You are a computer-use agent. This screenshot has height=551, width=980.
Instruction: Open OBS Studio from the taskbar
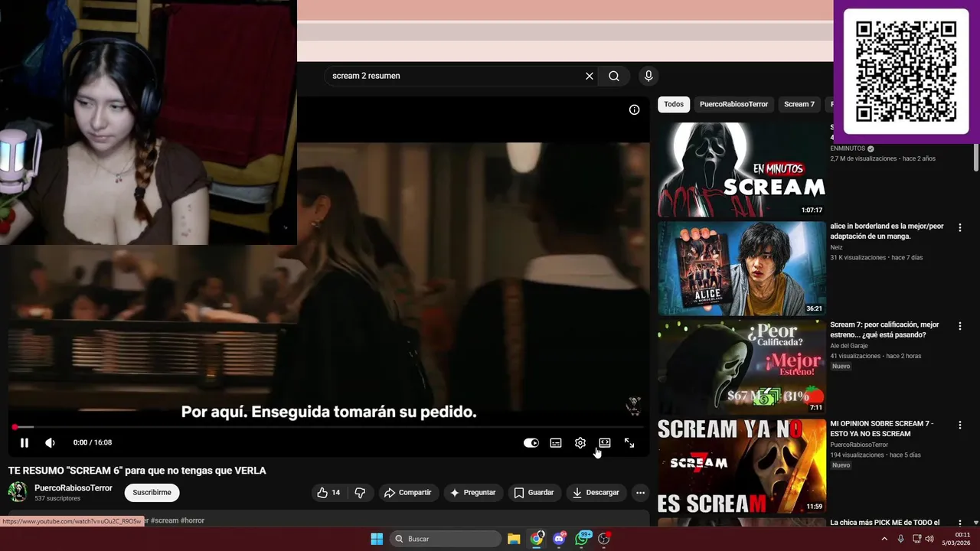coord(604,539)
